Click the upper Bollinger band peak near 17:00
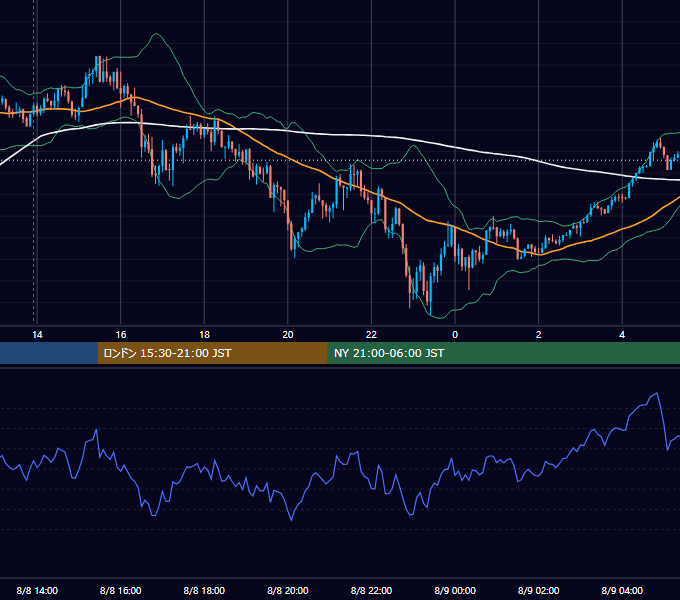This screenshot has height=600, width=680. [x=156, y=34]
